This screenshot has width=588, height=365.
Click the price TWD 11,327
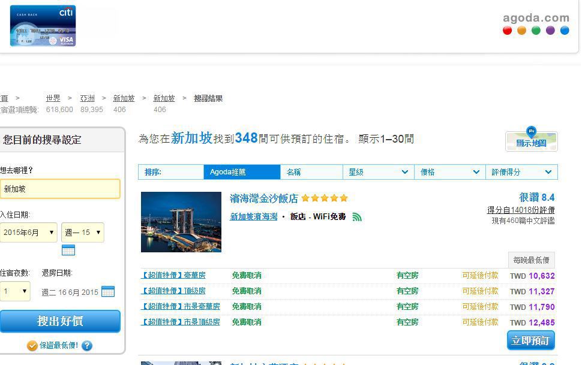(x=532, y=291)
